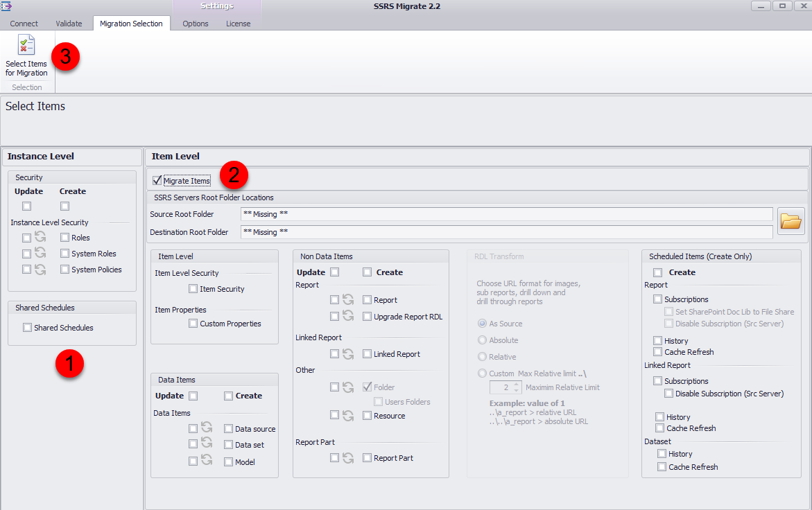
Task: Open the License tab
Action: coord(239,24)
